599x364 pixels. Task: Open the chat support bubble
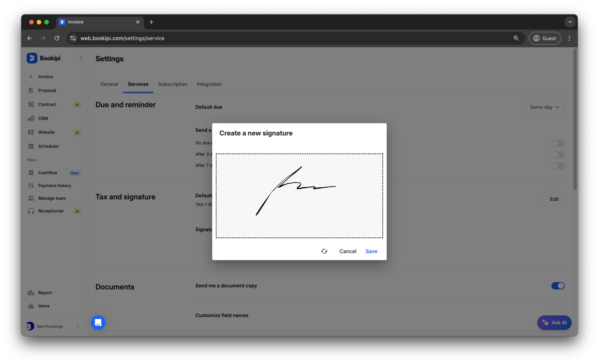(x=98, y=323)
